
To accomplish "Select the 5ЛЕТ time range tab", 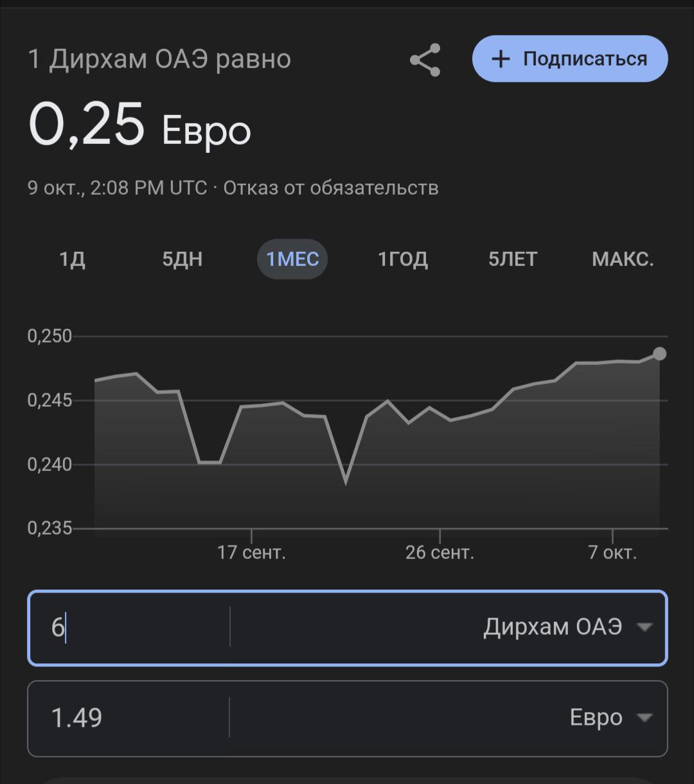I will tap(513, 259).
